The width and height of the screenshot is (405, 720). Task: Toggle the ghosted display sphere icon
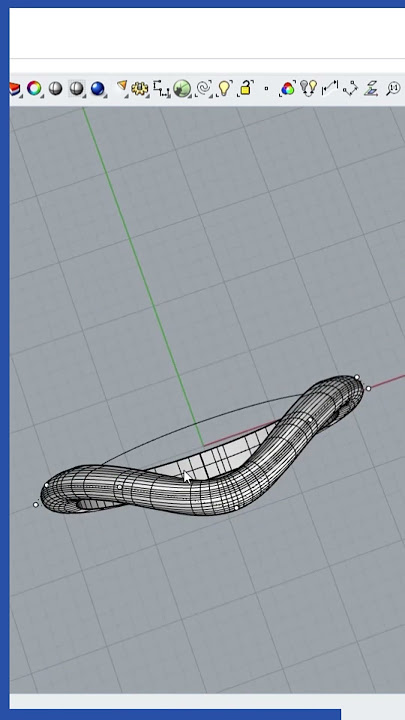tap(76, 88)
